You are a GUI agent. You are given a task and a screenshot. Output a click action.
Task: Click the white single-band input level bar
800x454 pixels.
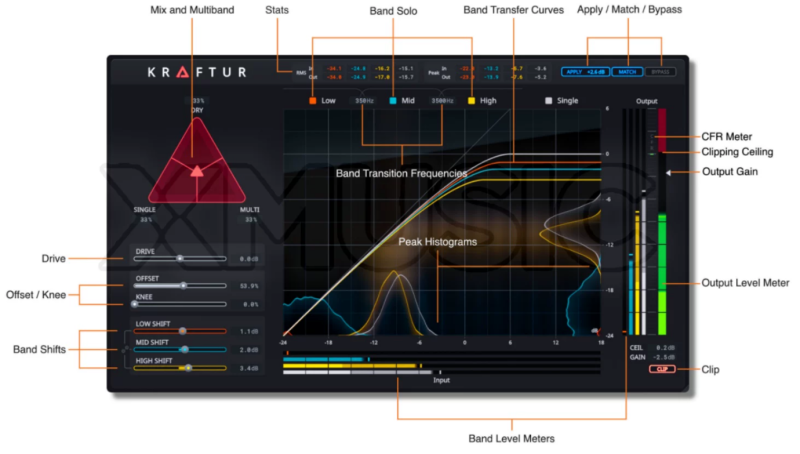tap(358, 372)
